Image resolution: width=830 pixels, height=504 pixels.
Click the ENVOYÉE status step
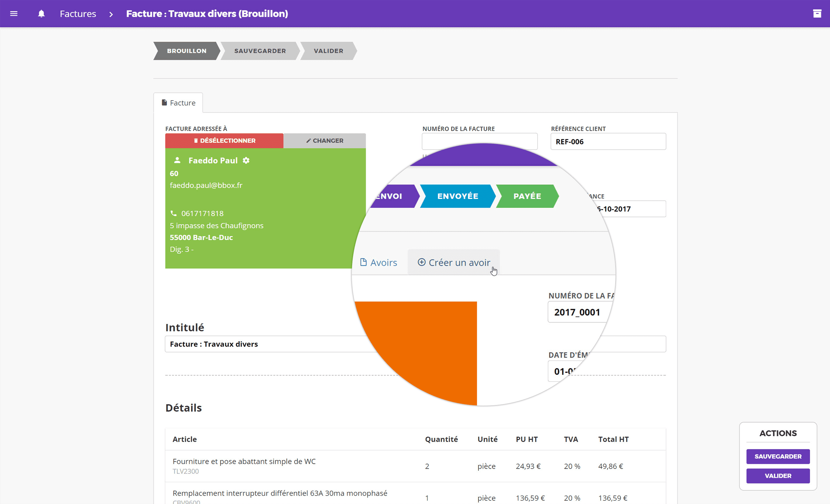tap(458, 196)
